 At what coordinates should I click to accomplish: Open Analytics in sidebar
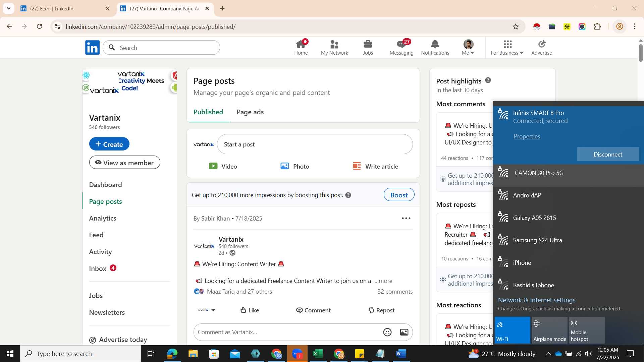103,218
